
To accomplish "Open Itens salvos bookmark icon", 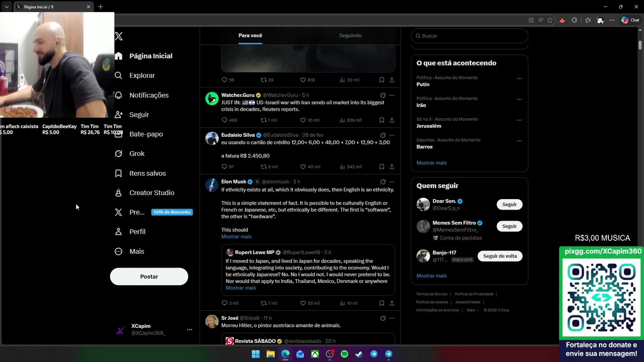I will point(118,173).
